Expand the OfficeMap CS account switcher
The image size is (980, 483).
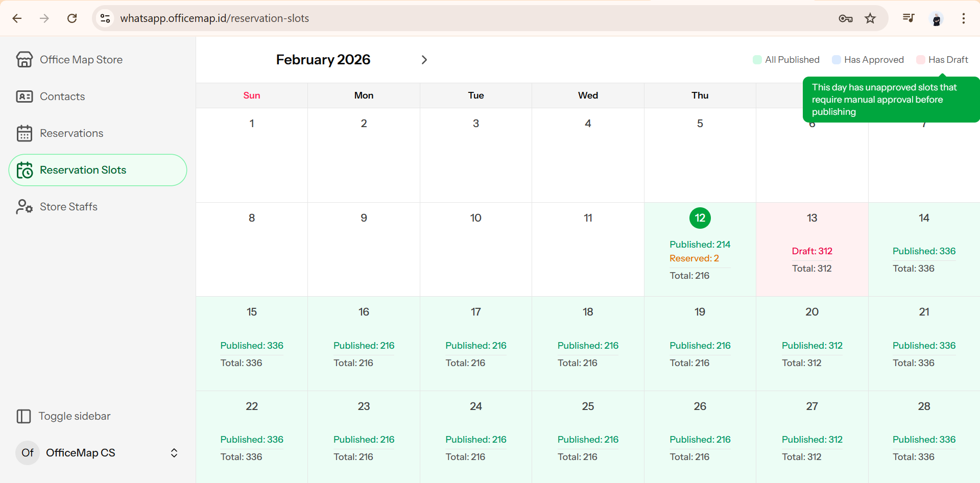coord(174,453)
